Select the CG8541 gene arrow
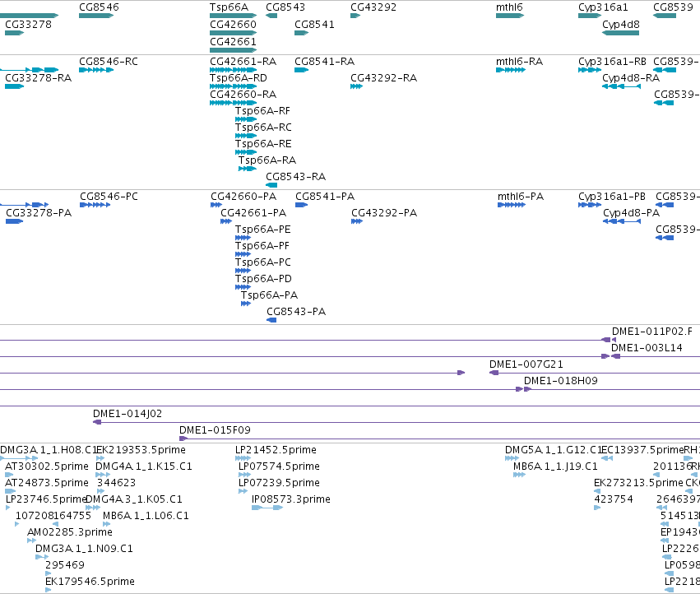This screenshot has height=594, width=700. click(301, 33)
